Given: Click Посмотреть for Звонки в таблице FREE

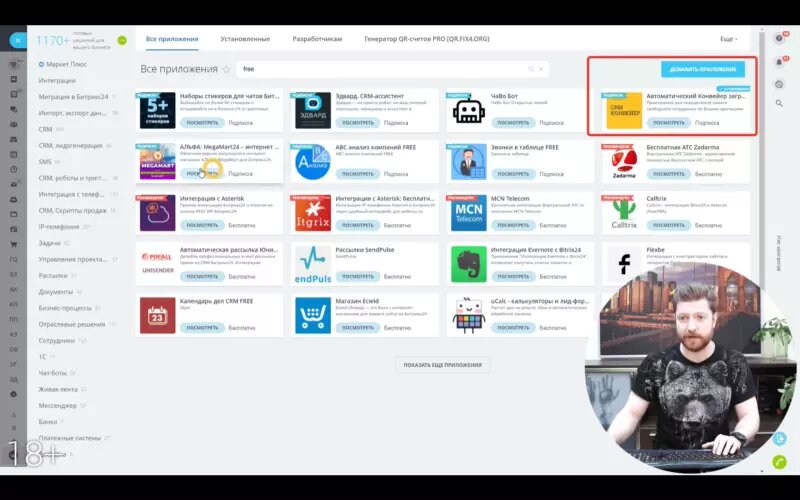Looking at the screenshot, I should coord(513,174).
